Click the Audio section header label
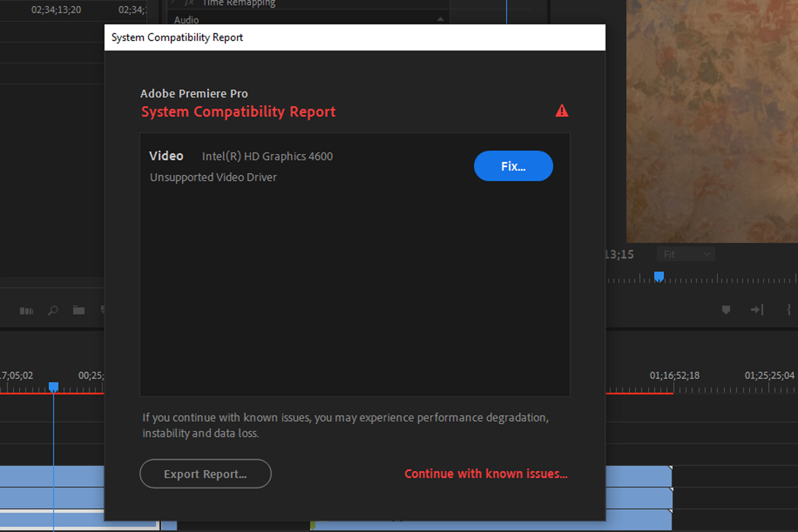The height and width of the screenshot is (532, 798). (x=186, y=20)
